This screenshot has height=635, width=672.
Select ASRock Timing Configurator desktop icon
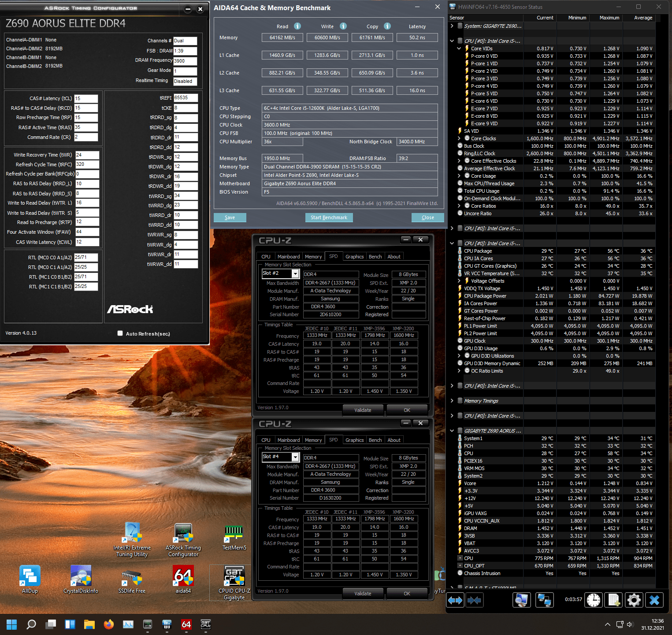[183, 540]
